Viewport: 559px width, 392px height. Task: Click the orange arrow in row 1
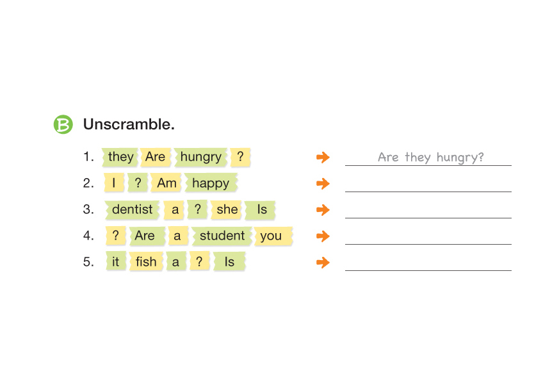(323, 158)
